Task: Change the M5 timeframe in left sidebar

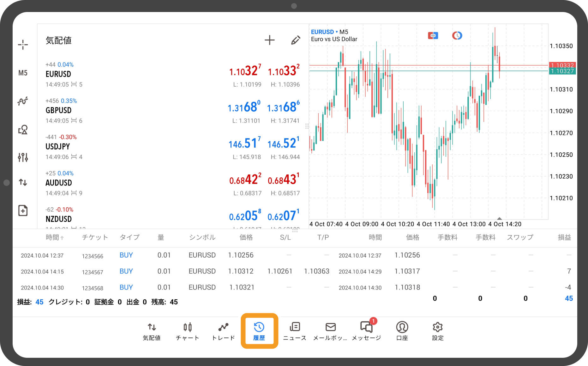Action: [23, 73]
